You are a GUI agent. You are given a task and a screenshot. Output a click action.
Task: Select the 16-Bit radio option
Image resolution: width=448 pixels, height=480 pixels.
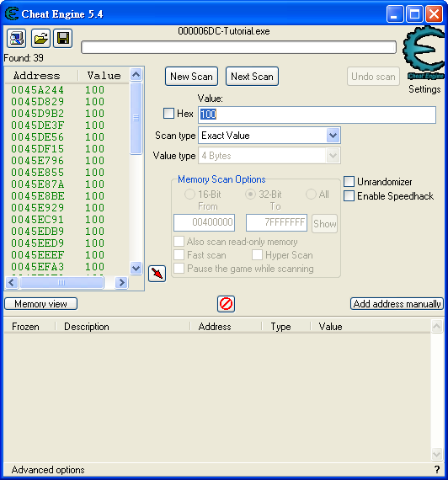[x=189, y=194]
